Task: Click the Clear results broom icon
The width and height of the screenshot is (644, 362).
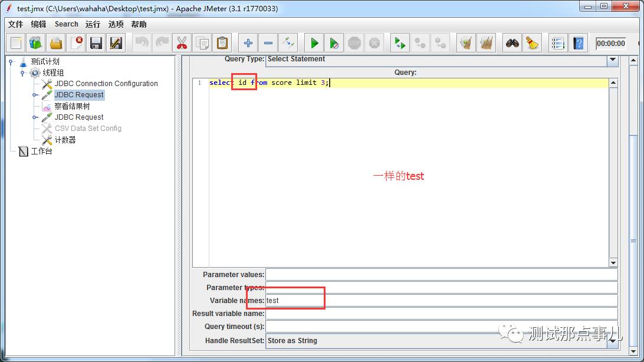Action: (466, 43)
